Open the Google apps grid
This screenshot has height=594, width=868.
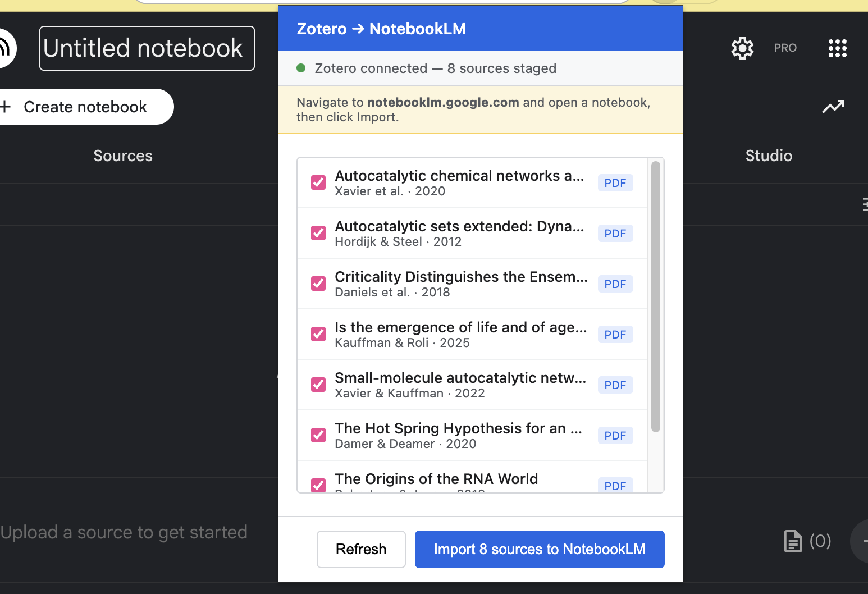[837, 48]
